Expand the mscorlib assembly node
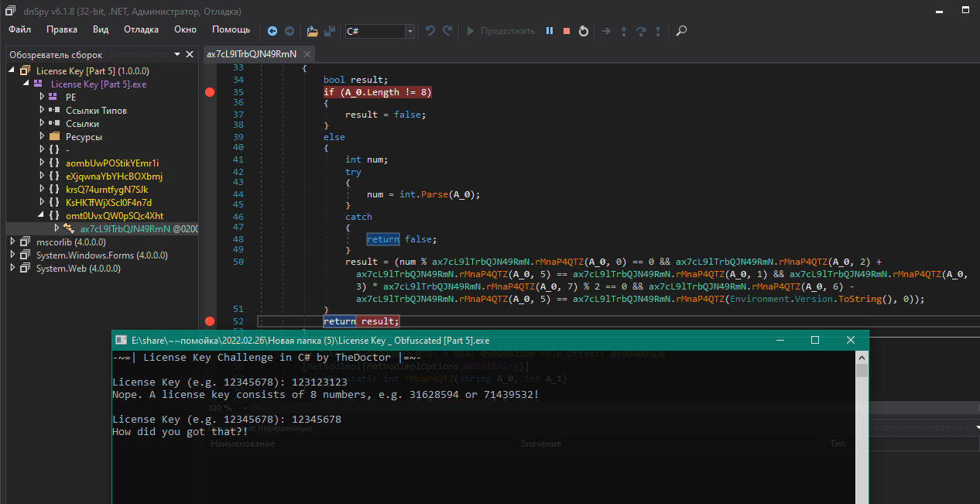 12,242
